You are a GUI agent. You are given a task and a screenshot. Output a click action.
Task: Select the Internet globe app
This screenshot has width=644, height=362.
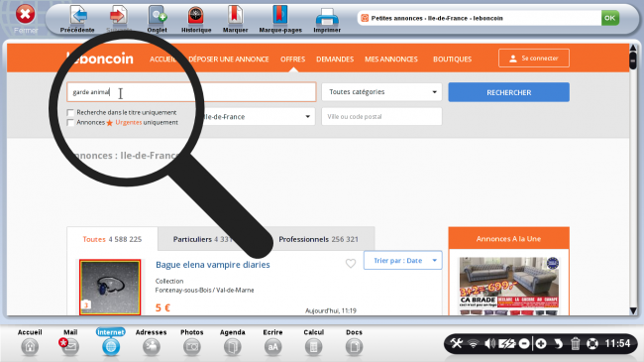point(111,342)
